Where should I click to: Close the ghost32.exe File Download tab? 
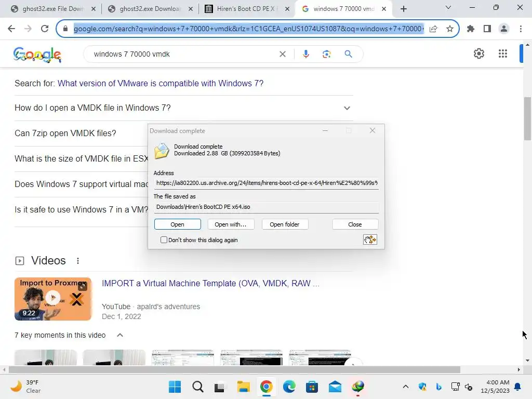pyautogui.click(x=94, y=9)
